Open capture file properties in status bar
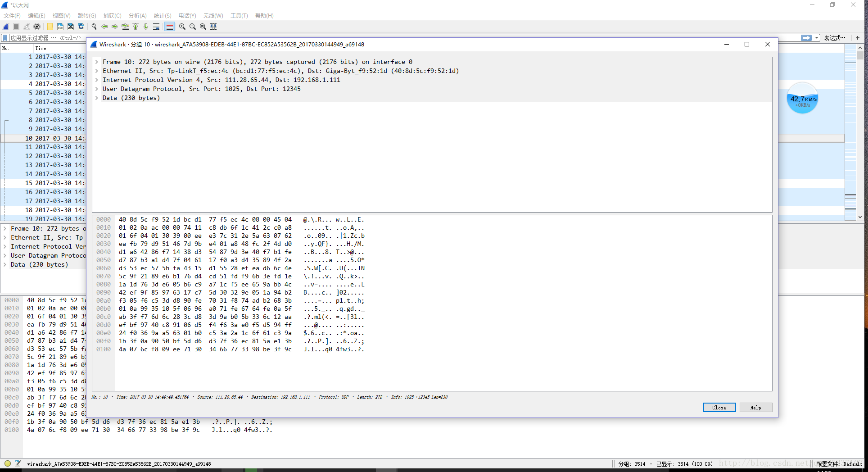The width and height of the screenshot is (868, 472). tap(18, 463)
